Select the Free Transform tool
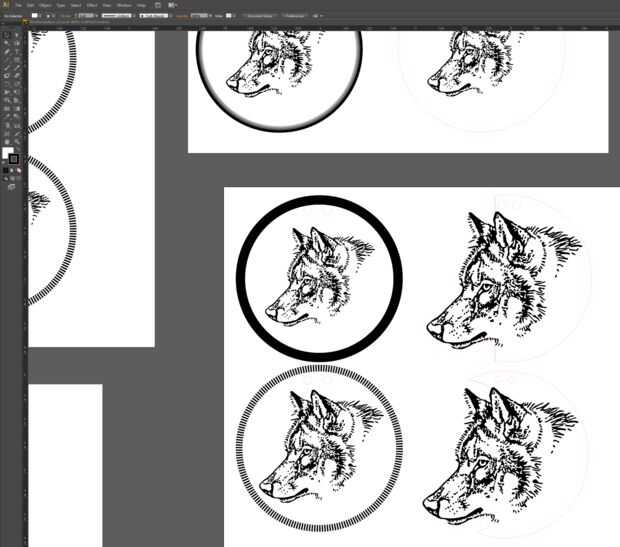620x547 pixels. (x=17, y=92)
